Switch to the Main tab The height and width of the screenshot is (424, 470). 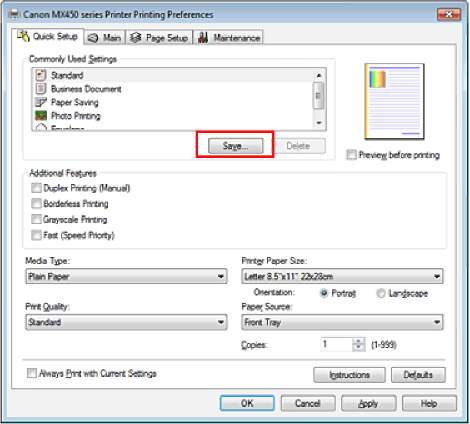point(105,38)
